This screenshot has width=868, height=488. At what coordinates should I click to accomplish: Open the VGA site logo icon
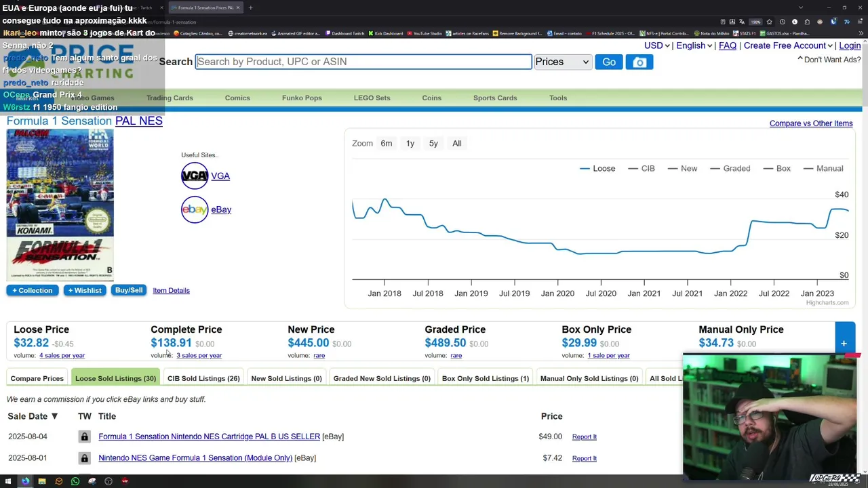[195, 176]
